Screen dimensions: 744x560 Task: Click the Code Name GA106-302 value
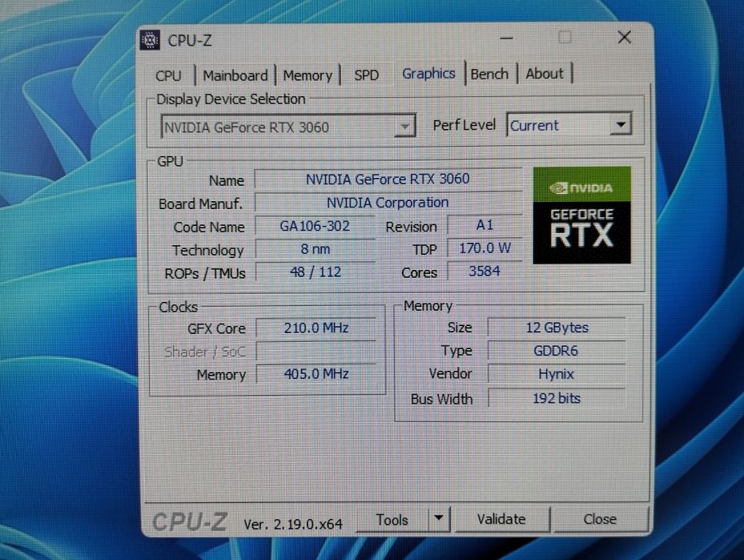[x=315, y=226]
